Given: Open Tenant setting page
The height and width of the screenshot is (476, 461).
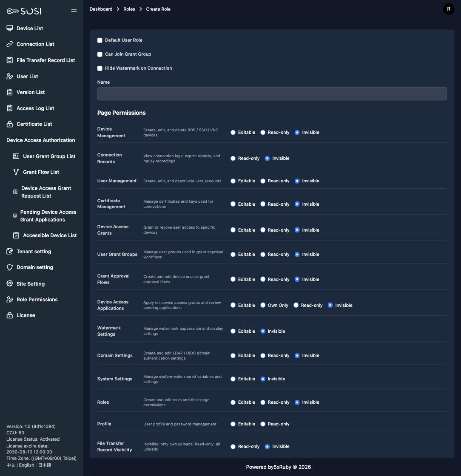Looking at the screenshot, I should pos(34,251).
